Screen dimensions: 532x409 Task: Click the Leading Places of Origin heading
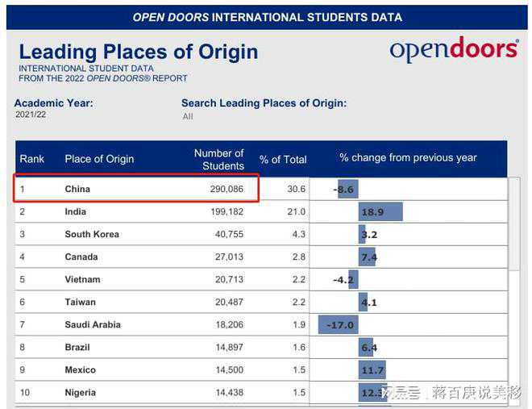click(139, 52)
